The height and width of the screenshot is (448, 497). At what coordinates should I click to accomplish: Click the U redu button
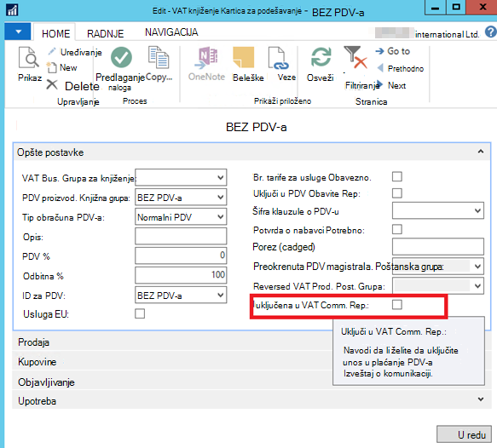pos(464,434)
